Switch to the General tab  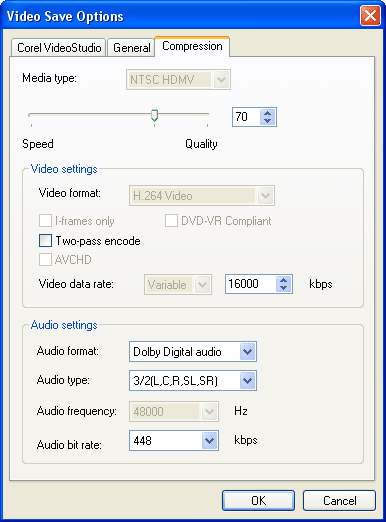coord(132,48)
